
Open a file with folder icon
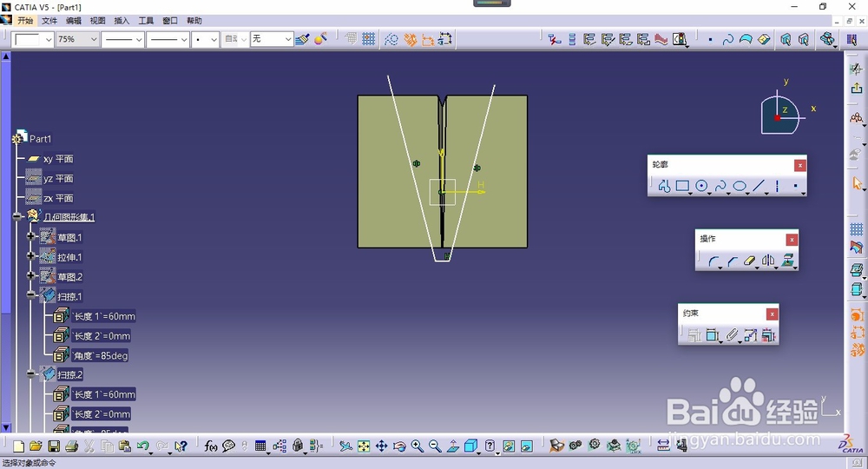pyautogui.click(x=36, y=446)
